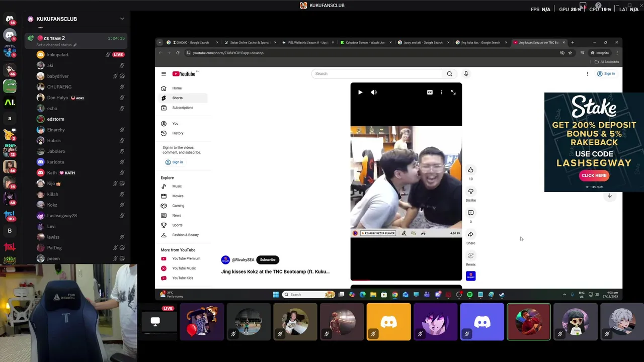Click the Chrome address bar URL
The width and height of the screenshot is (644, 362).
[x=228, y=53]
